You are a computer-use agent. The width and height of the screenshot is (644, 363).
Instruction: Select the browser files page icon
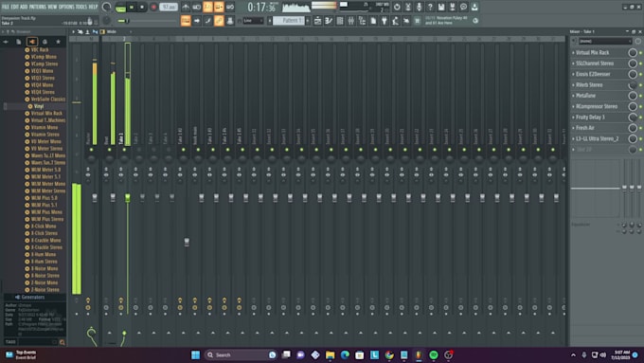19,42
